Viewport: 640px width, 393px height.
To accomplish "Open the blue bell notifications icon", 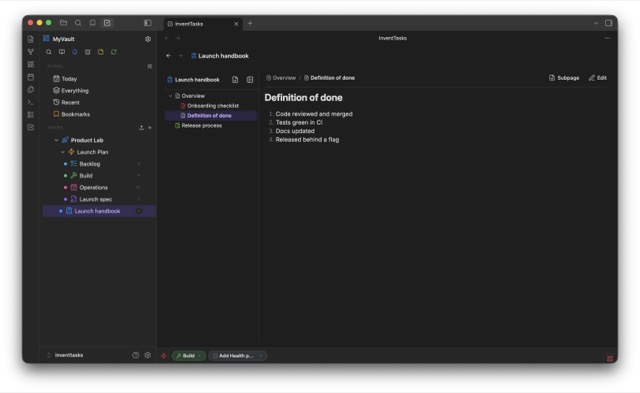I will click(x=75, y=52).
